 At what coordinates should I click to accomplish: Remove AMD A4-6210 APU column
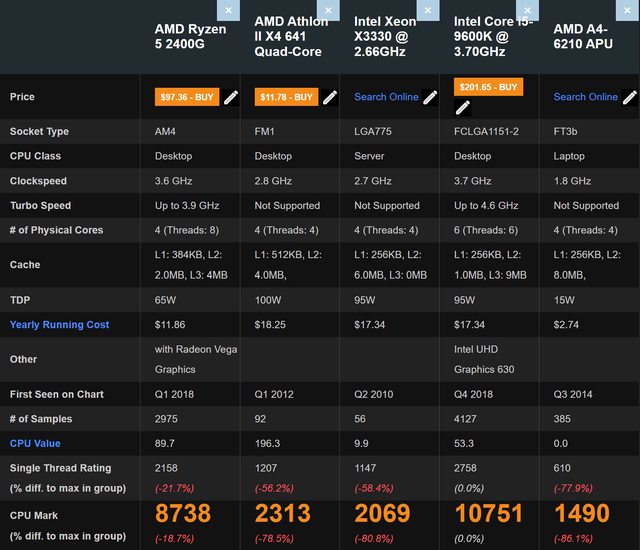coord(629,10)
